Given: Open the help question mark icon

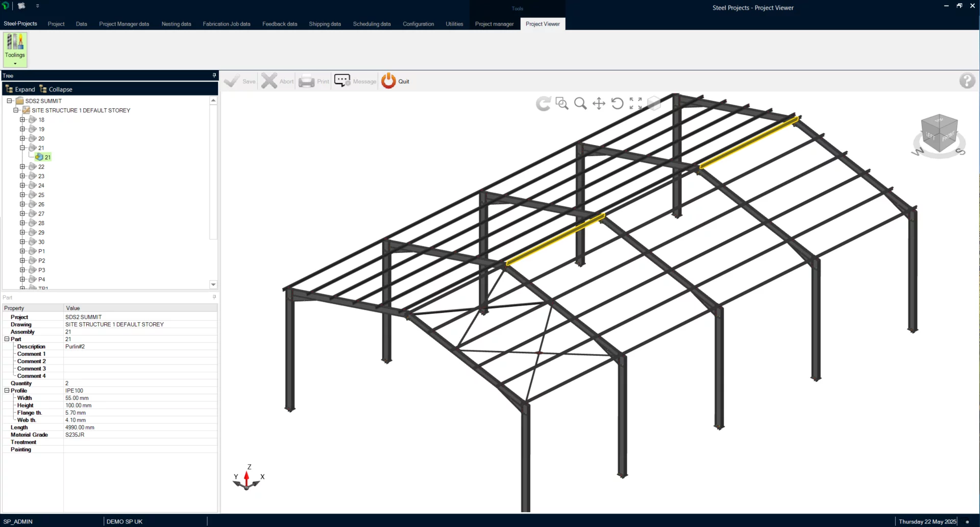Looking at the screenshot, I should [x=967, y=81].
